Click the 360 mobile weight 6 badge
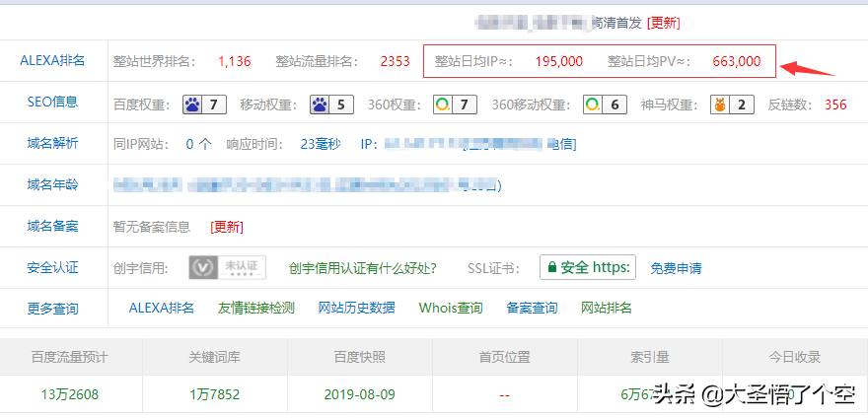Image resolution: width=868 pixels, height=418 pixels. point(605,104)
